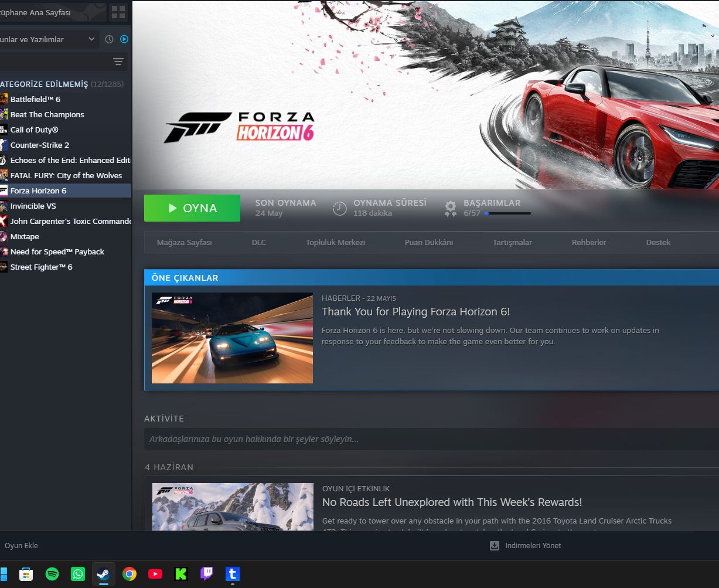
Task: Open Steam from taskbar
Action: pyautogui.click(x=104, y=574)
